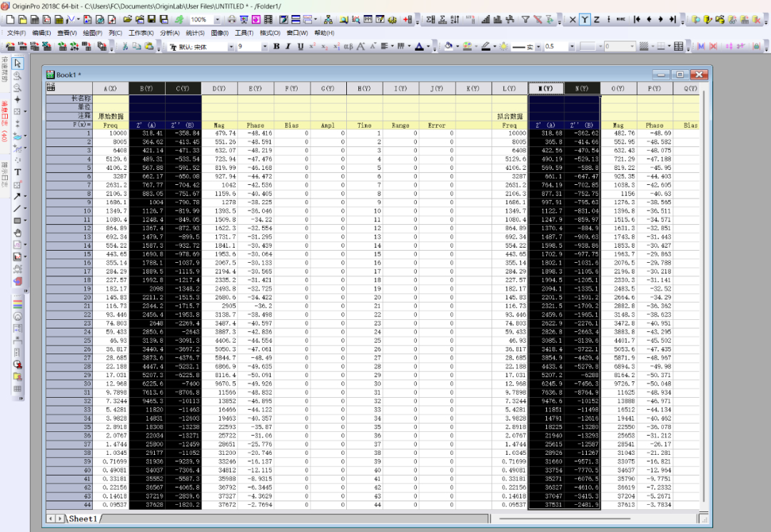This screenshot has width=771, height=532.
Task: Select column header D(Y)
Action: coord(219,89)
